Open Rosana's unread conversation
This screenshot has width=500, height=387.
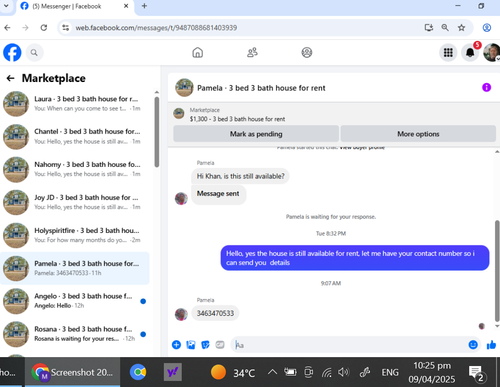pos(75,334)
